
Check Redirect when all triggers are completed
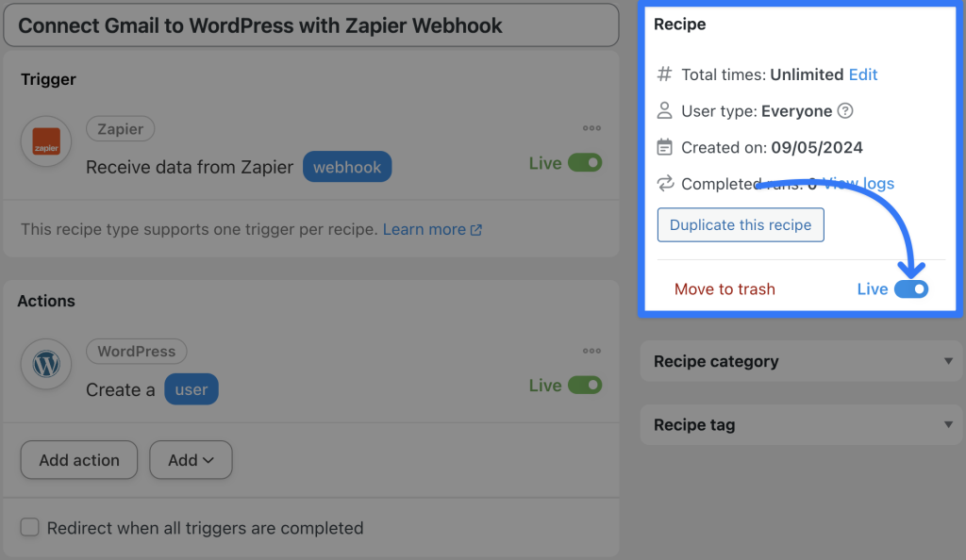[29, 528]
